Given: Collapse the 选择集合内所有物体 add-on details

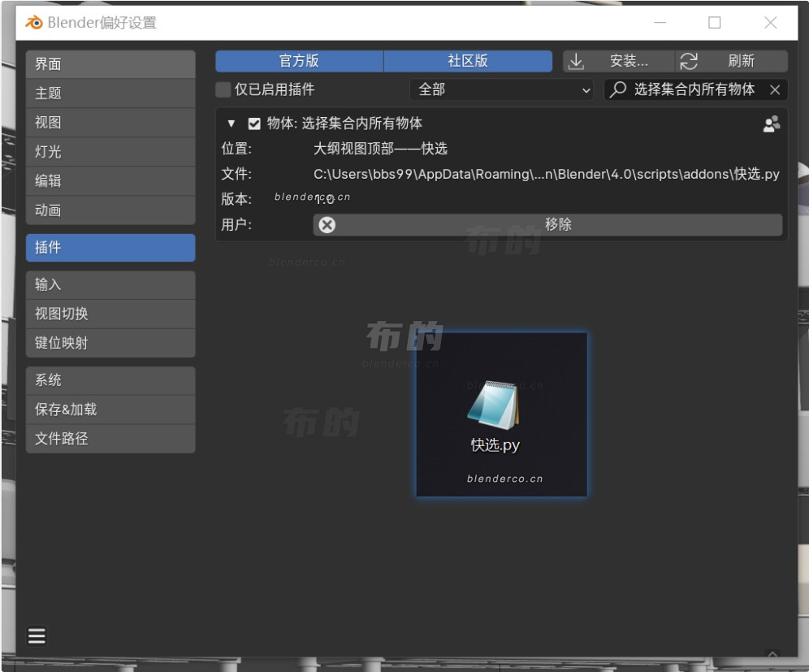Looking at the screenshot, I should point(231,124).
